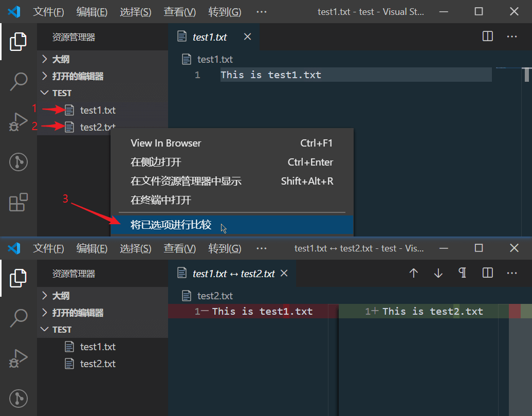Open Run and Debug in the test1.txt window

tap(18, 122)
